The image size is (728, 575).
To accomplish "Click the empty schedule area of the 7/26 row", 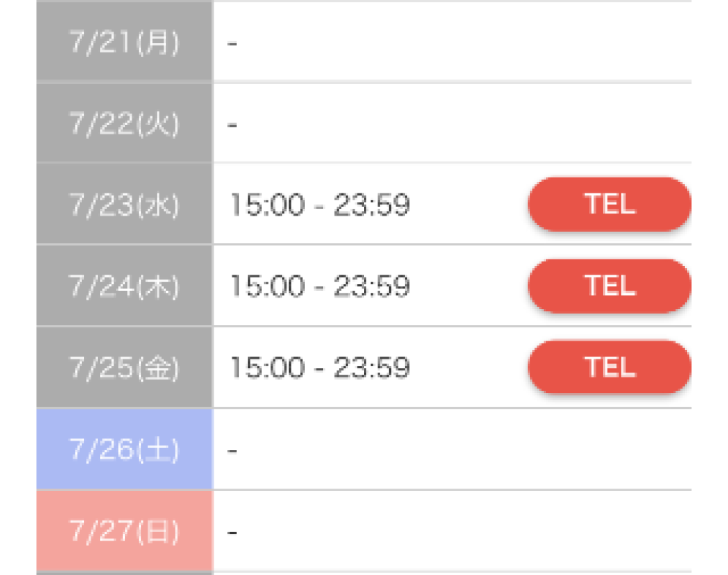I will click(452, 449).
